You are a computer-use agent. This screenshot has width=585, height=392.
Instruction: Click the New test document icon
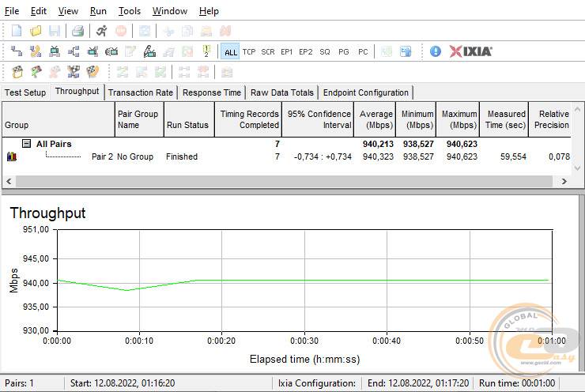[x=17, y=32]
